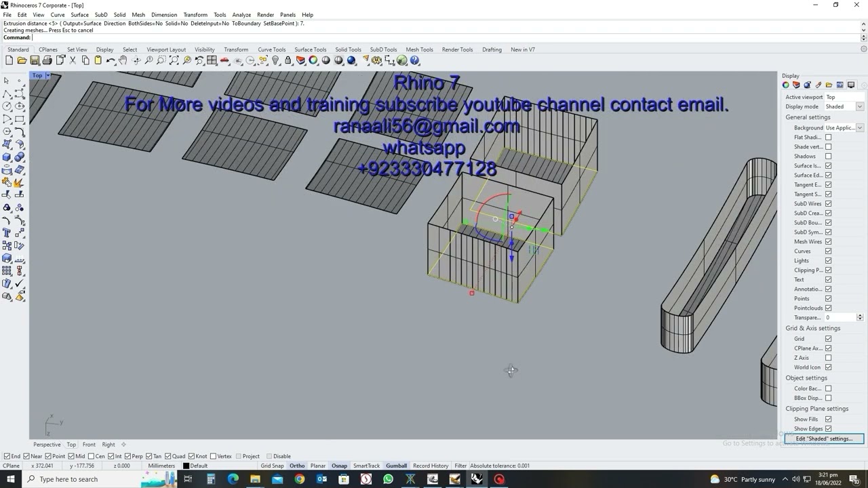Choose the Circle tool in sidebar
The width and height of the screenshot is (868, 488).
tap(7, 106)
